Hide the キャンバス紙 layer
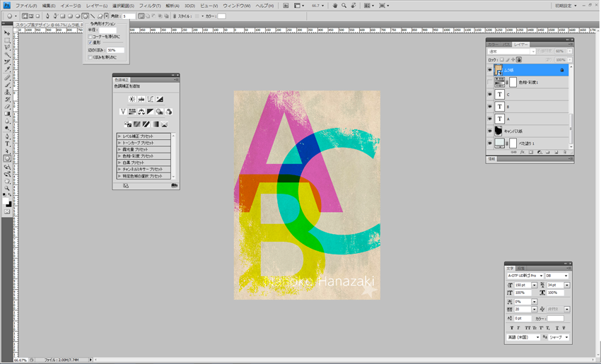 click(x=490, y=131)
